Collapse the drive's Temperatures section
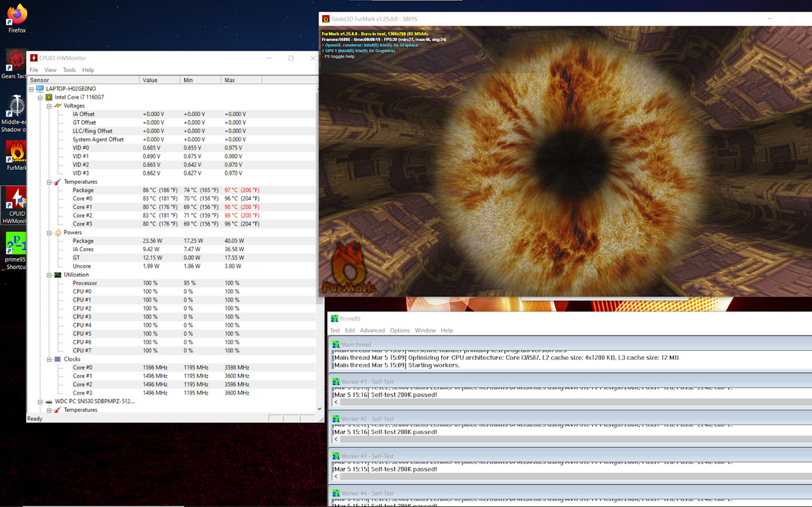This screenshot has height=507, width=812. click(x=49, y=410)
